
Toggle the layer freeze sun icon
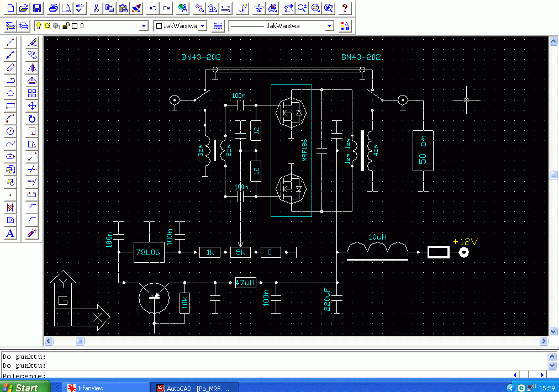48,26
